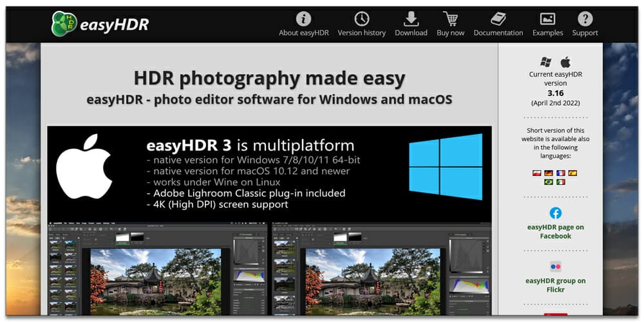Click the easyHDR logo in the header
Image resolution: width=644 pixels, height=322 pixels.
click(100, 24)
